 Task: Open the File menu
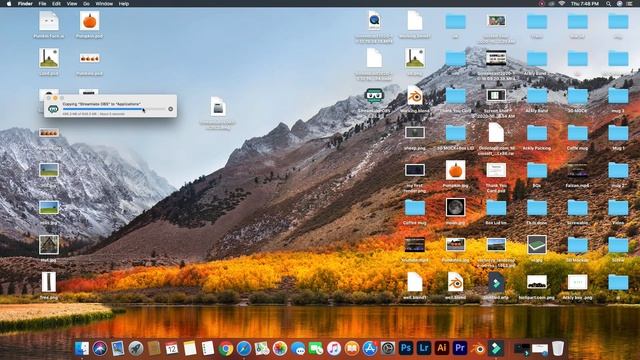tap(42, 4)
